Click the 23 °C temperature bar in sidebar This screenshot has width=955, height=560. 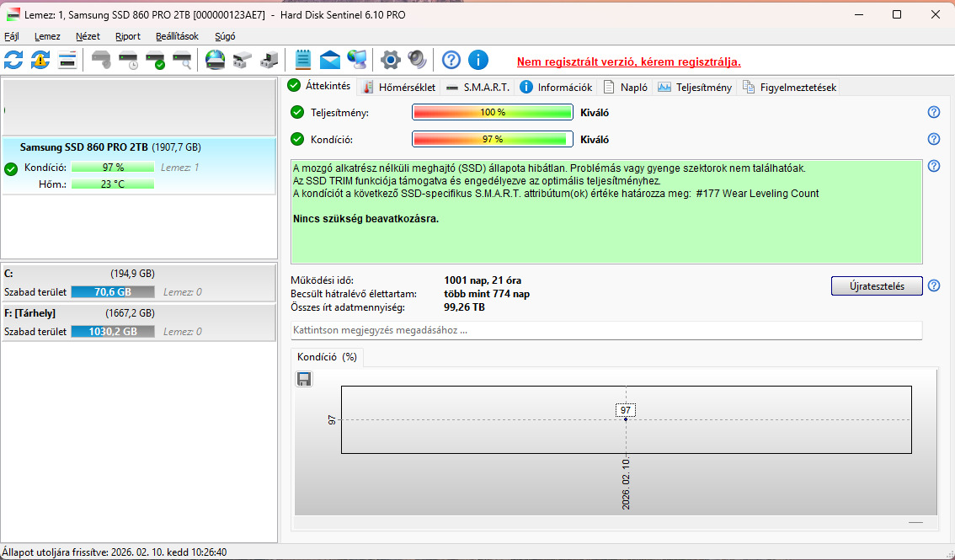pos(113,184)
